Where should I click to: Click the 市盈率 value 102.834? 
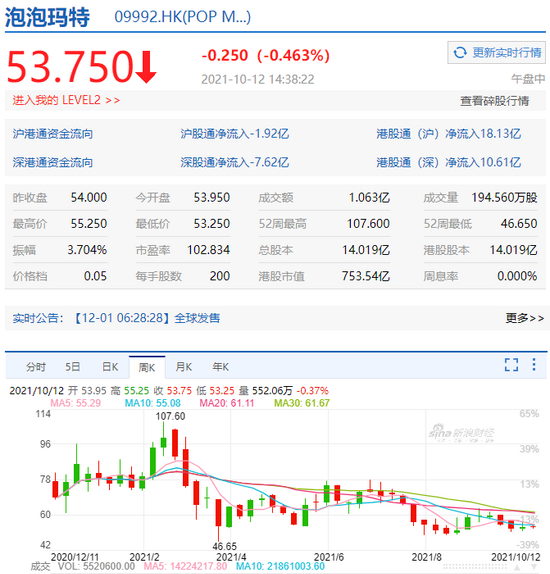point(209,250)
